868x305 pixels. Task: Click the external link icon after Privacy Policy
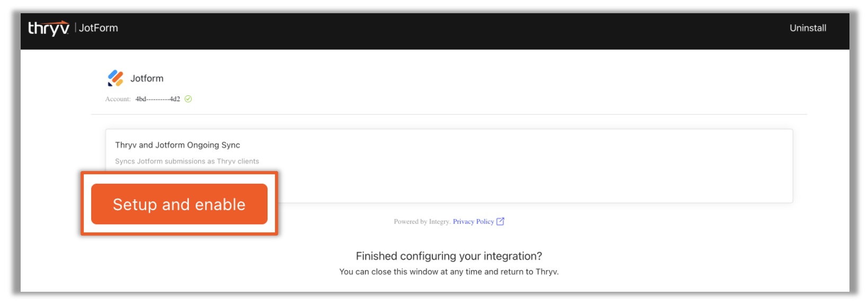(x=500, y=221)
